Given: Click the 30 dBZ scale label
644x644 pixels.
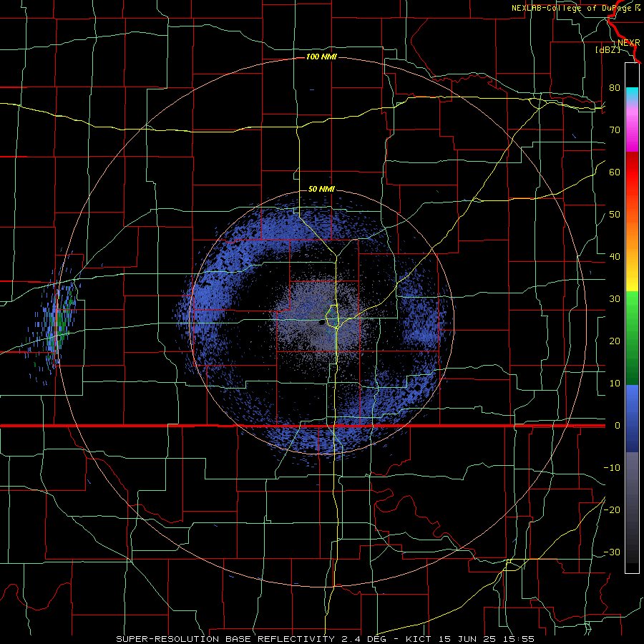Looking at the screenshot, I should (615, 298).
